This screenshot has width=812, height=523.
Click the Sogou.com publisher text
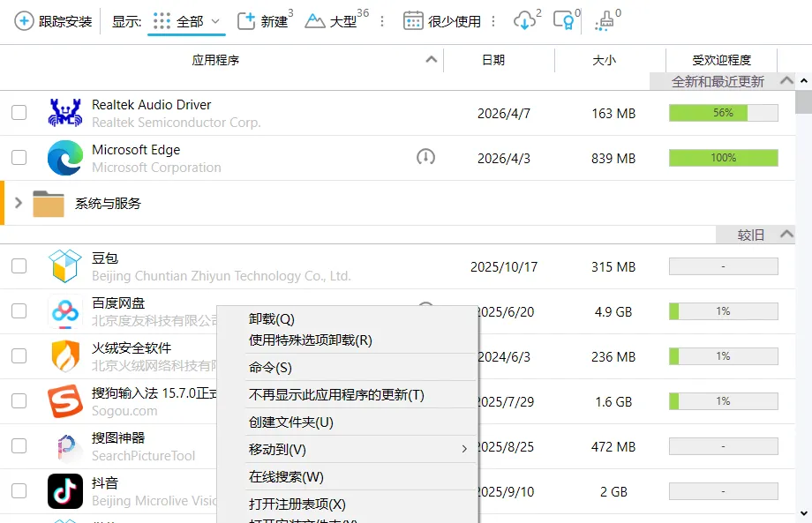pyautogui.click(x=124, y=411)
